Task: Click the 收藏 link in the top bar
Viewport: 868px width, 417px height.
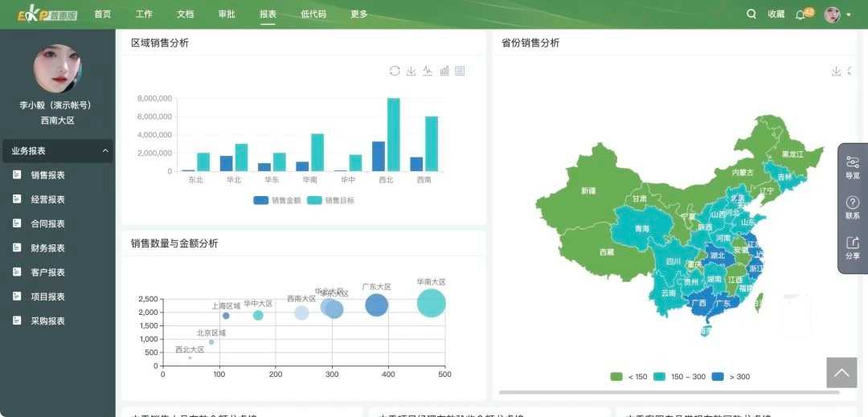Action: tap(776, 14)
